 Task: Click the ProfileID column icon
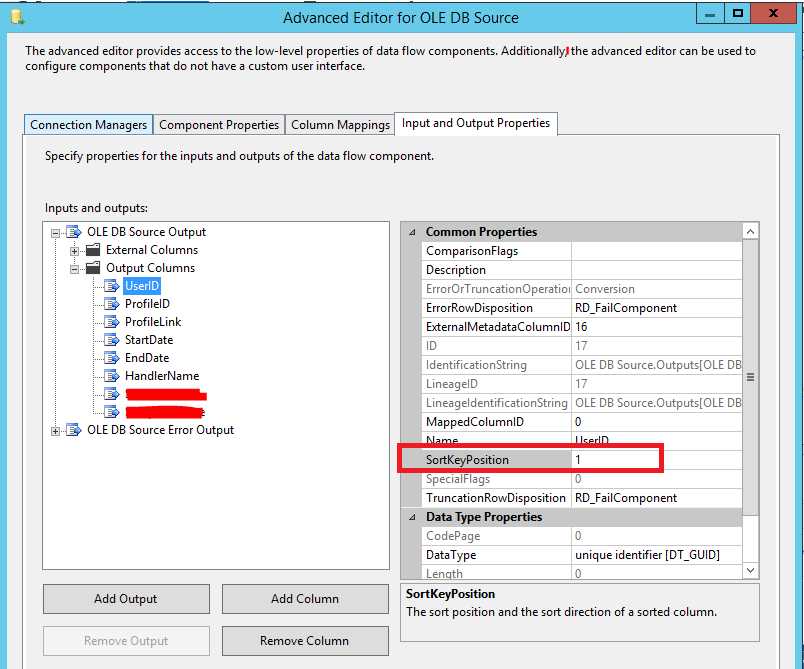click(112, 303)
